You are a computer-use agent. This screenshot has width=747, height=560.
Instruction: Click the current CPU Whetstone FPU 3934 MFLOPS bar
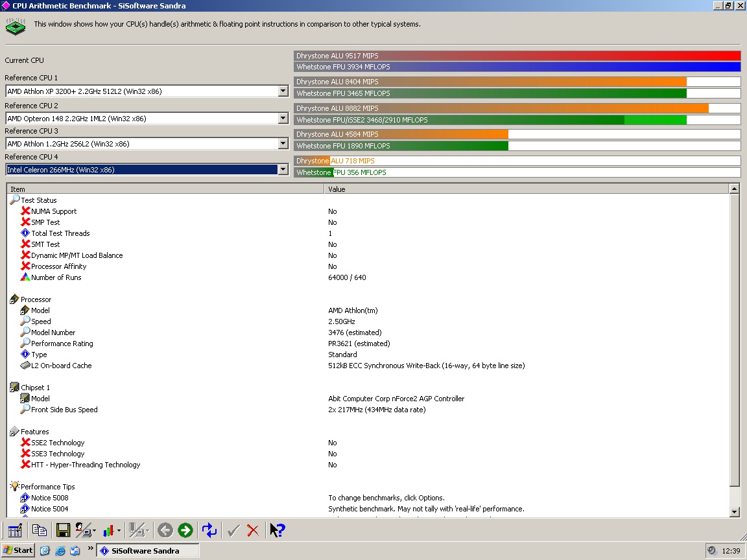pos(517,67)
